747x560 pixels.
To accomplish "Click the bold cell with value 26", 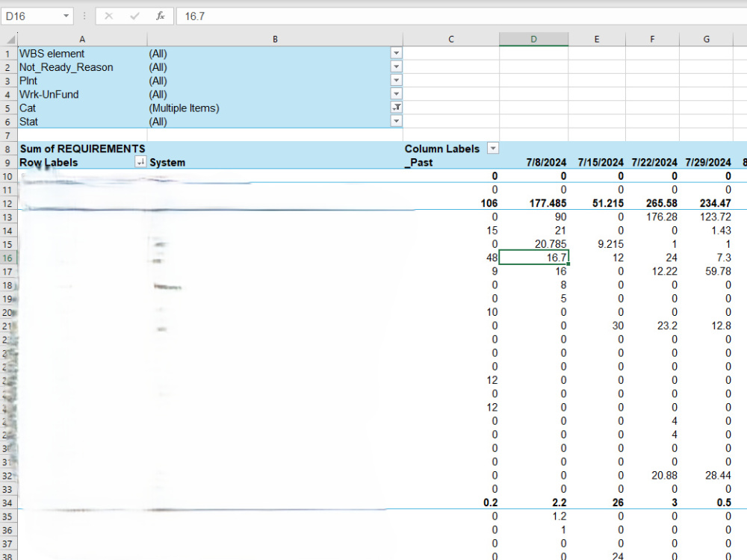I will pos(597,503).
